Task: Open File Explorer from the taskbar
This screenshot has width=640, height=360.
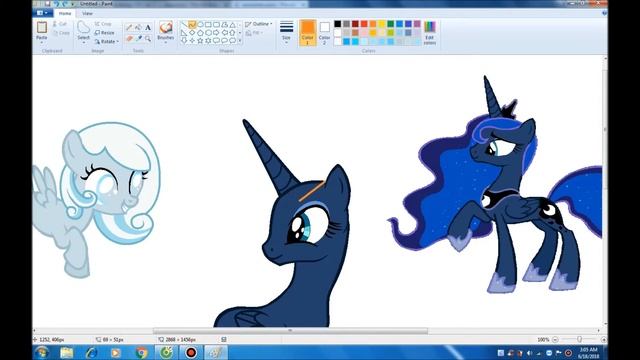Action: (67, 352)
